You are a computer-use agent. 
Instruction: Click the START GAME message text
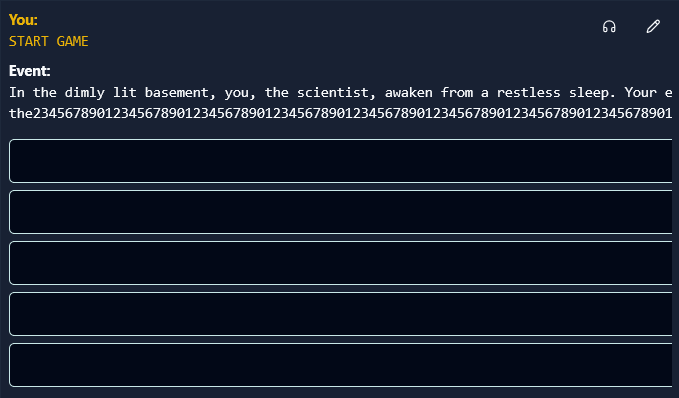(48, 41)
